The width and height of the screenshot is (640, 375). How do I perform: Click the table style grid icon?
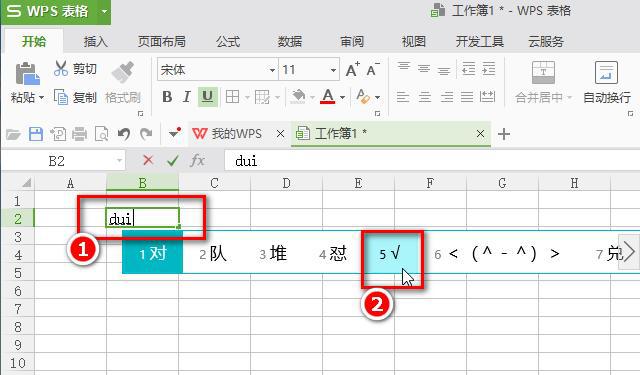(262, 97)
